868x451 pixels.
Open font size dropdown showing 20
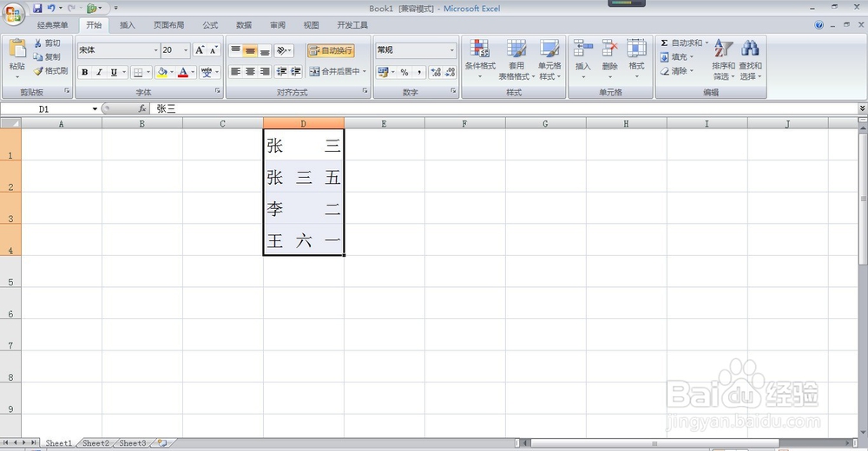point(186,50)
